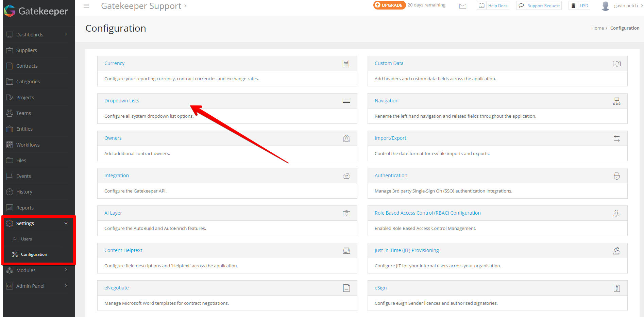Click the Workflows sidebar icon
Viewport: 644px width, 317px height.
[x=10, y=145]
